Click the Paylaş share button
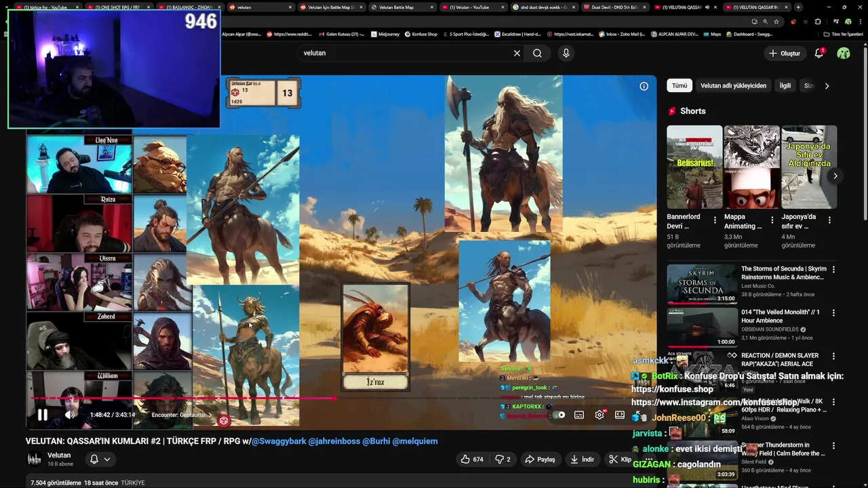This screenshot has height=488, width=868. point(540,459)
